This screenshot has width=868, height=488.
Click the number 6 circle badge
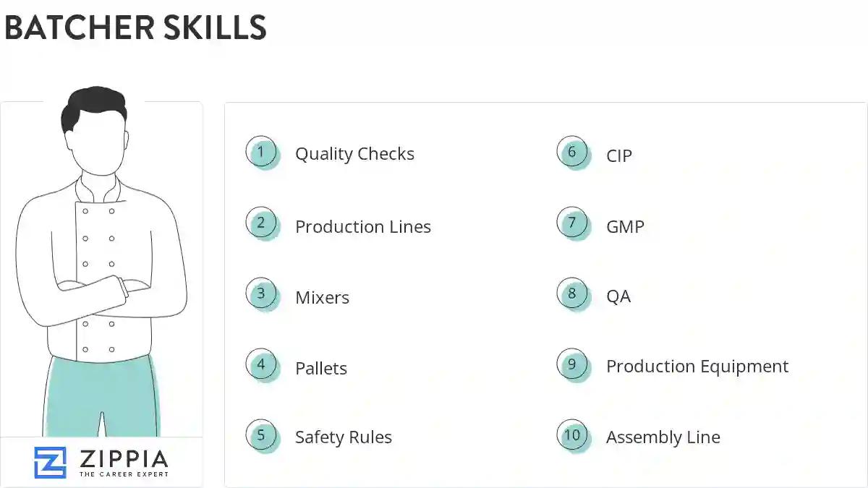pyautogui.click(x=572, y=153)
